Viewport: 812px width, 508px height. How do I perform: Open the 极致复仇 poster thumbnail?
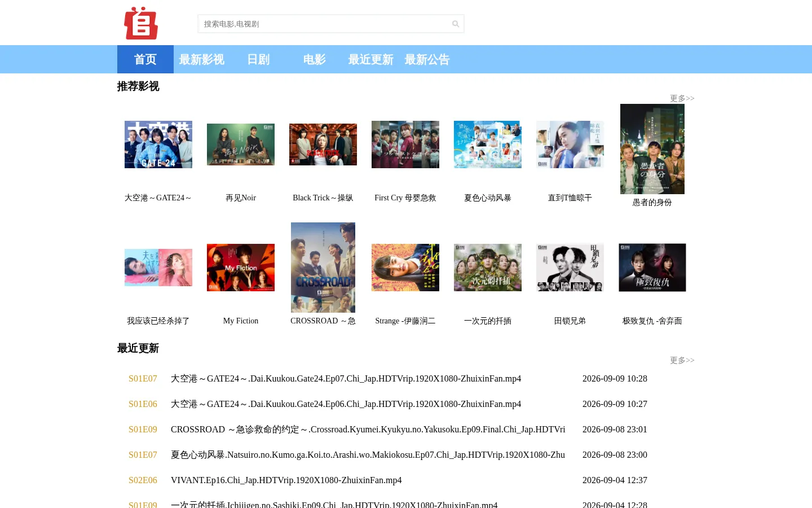[652, 268]
